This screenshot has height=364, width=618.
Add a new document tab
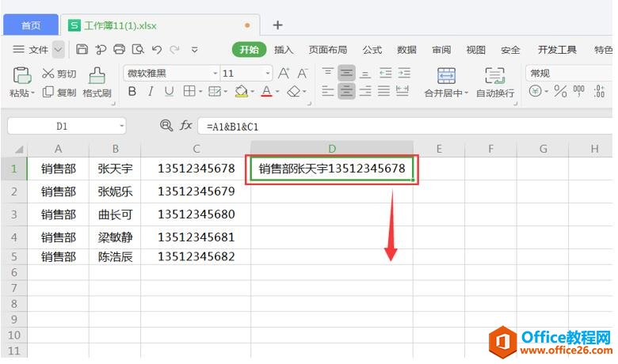[x=278, y=25]
